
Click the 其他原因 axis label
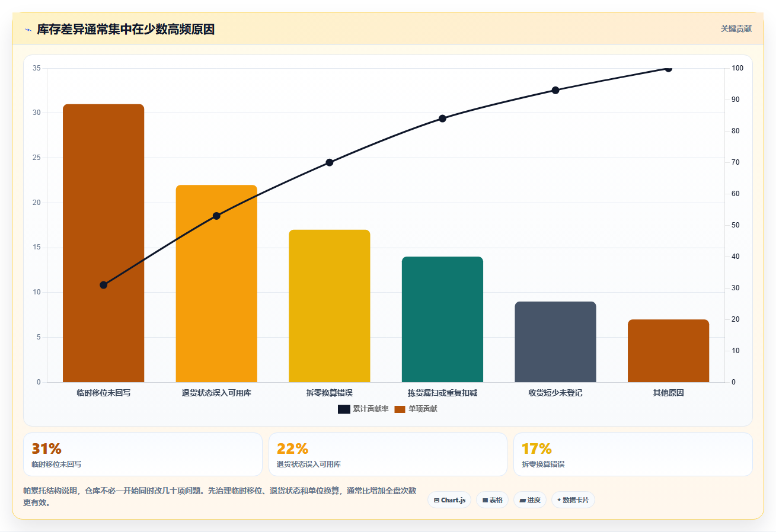[x=668, y=393]
